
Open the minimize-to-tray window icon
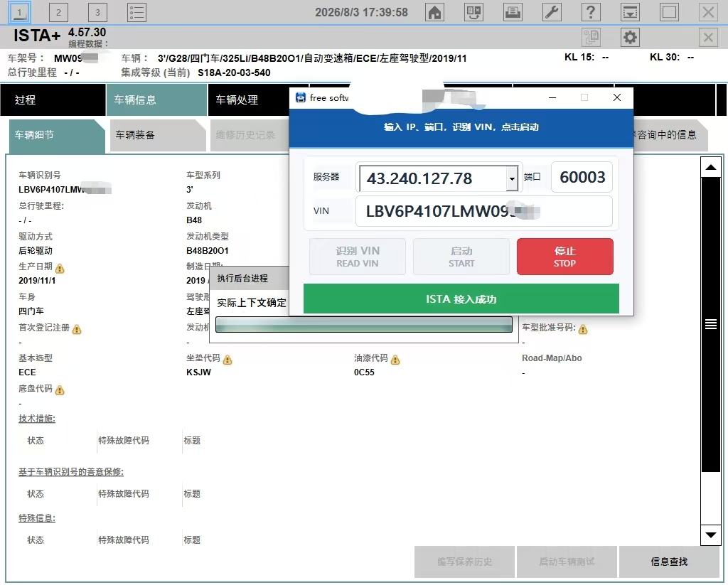point(630,12)
